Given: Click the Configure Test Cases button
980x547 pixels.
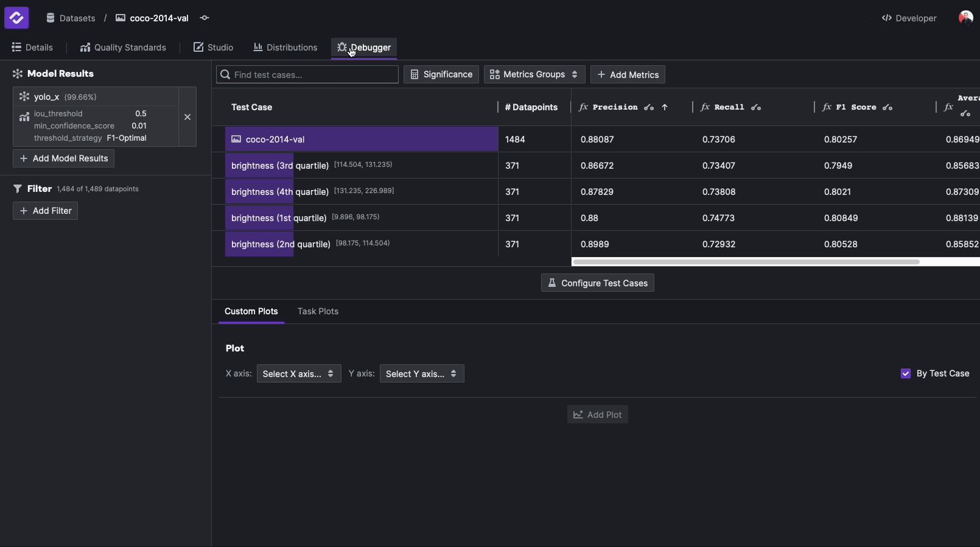Looking at the screenshot, I should (597, 283).
